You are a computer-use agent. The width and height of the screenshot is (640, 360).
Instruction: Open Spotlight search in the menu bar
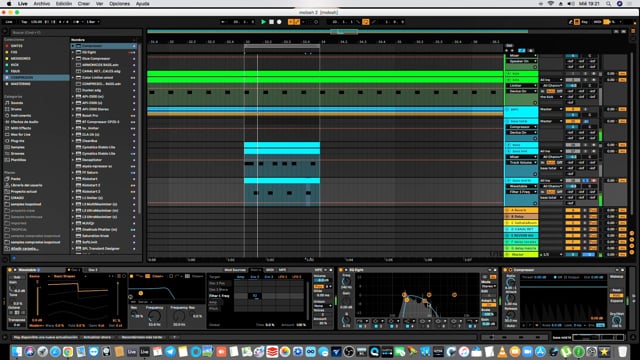608,4
